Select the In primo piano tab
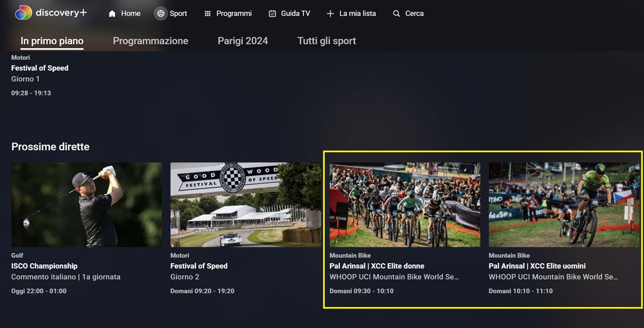The width and height of the screenshot is (644, 328). (x=52, y=41)
